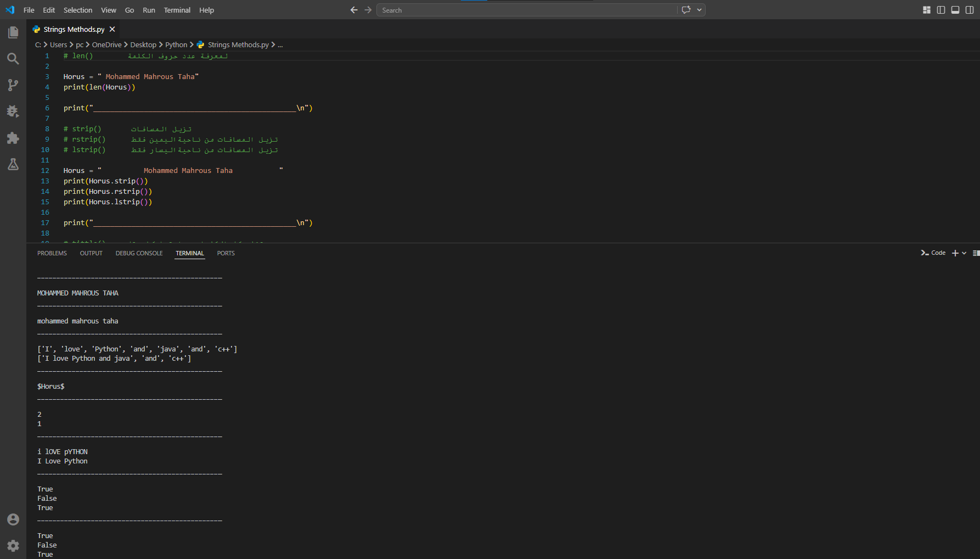Toggle secondary side bar visibility

point(970,10)
